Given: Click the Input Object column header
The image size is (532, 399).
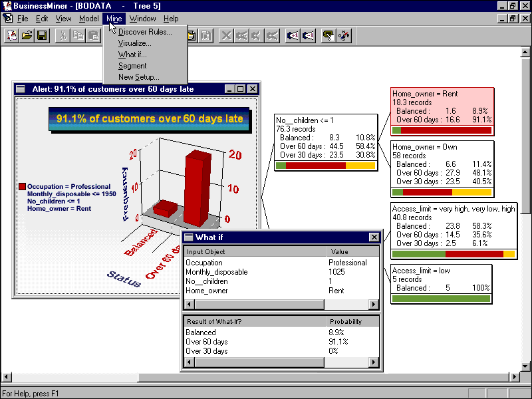Looking at the screenshot, I should click(x=255, y=252).
